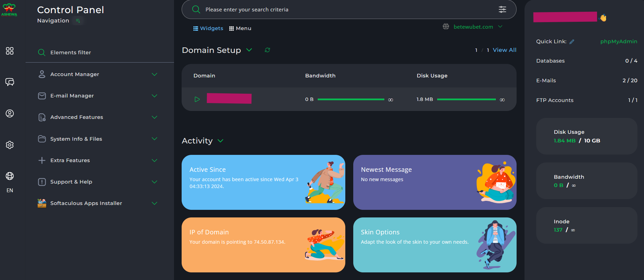Click the globe icon beside betewubet.com

tap(446, 27)
